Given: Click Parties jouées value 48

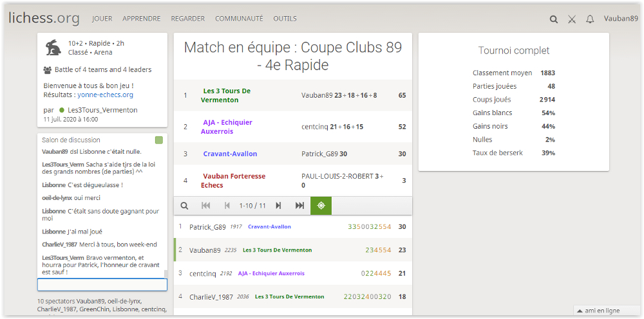Looking at the screenshot, I should (551, 86).
